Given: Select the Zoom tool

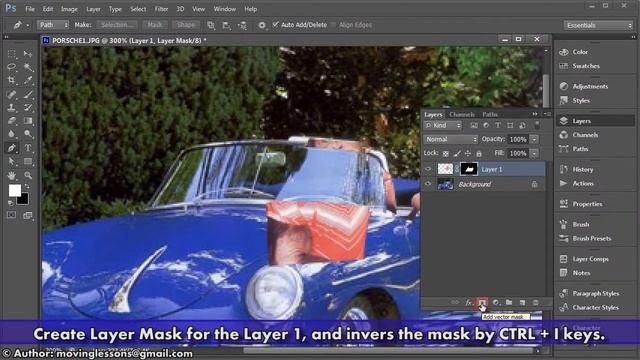Looking at the screenshot, I should (28, 176).
